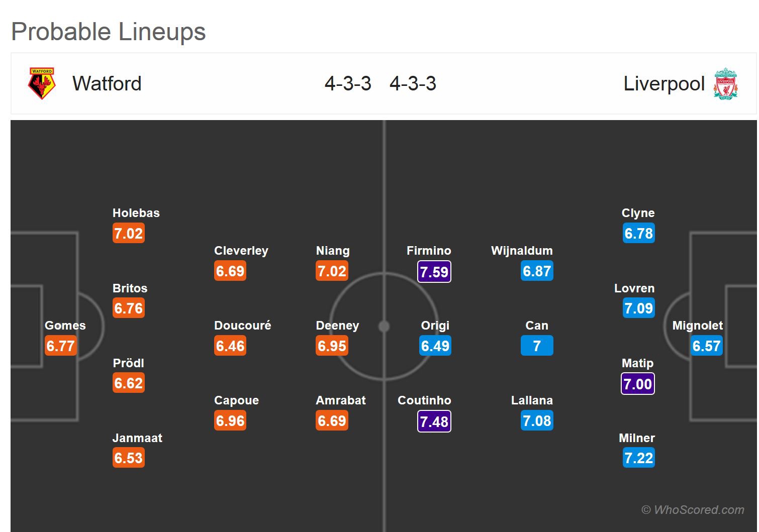Click Watford's 4-3-3 formation text

pos(348,83)
